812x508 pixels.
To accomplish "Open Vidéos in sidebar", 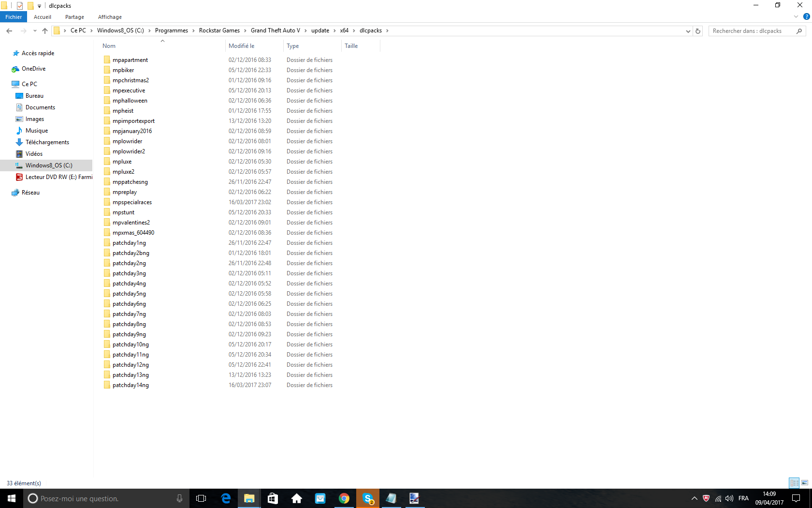I will point(34,154).
